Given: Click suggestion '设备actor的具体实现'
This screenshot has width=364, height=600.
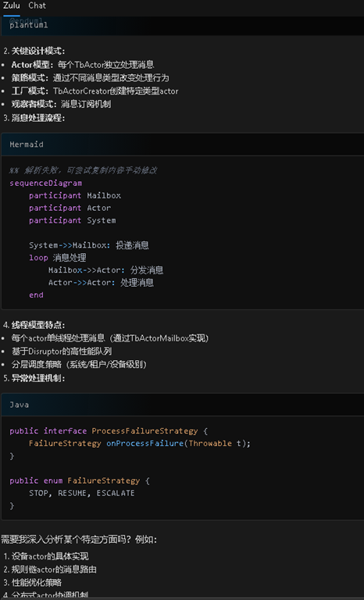Looking at the screenshot, I should coord(50,556).
